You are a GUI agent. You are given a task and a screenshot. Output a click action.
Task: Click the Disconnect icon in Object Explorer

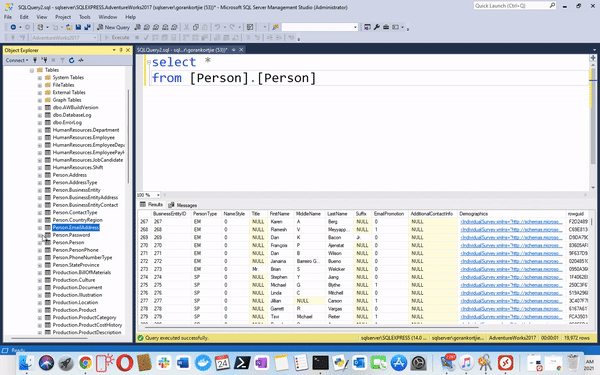[44, 60]
